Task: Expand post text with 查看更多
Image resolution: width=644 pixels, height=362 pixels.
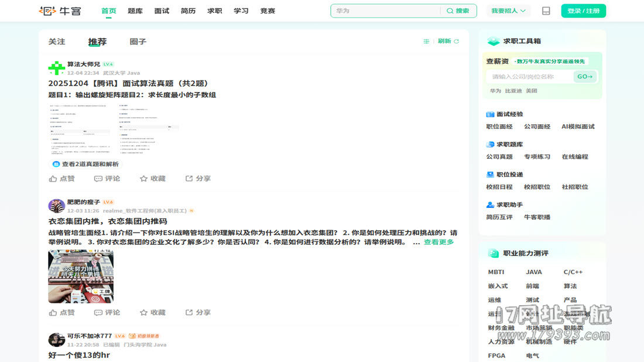Action: (439, 242)
